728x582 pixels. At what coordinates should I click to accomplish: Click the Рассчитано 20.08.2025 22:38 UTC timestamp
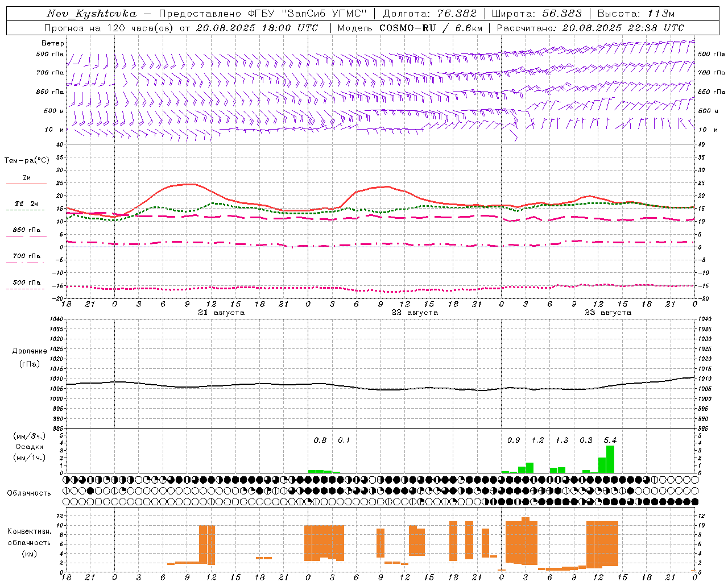point(590,28)
